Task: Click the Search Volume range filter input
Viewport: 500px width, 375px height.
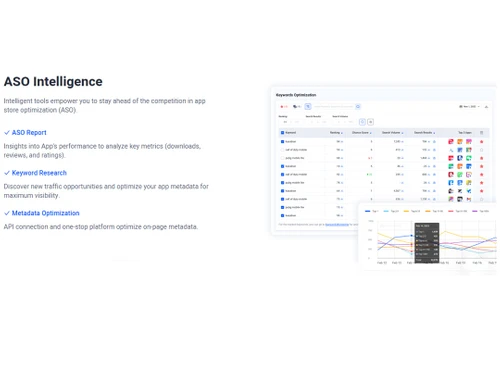Action: (x=344, y=122)
